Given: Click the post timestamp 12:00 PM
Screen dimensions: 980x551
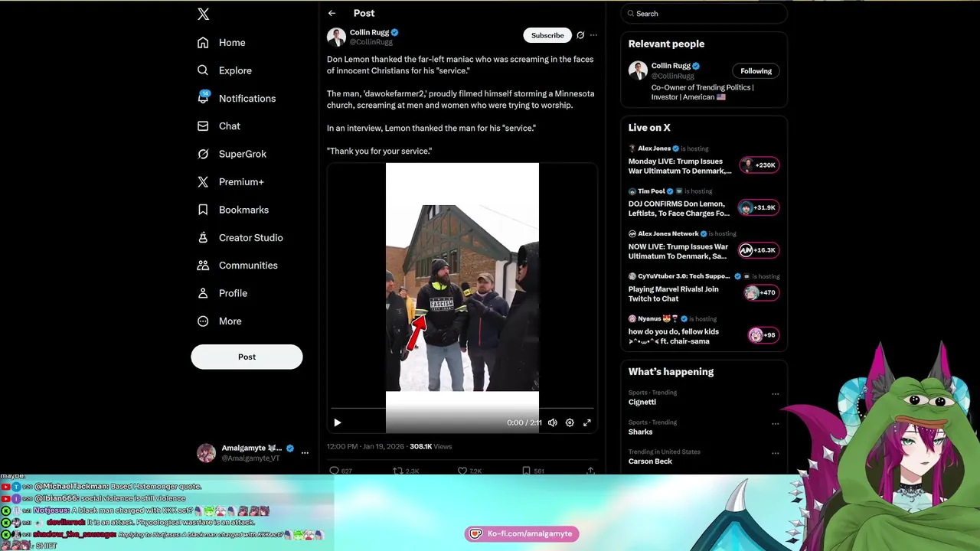Looking at the screenshot, I should (367, 446).
